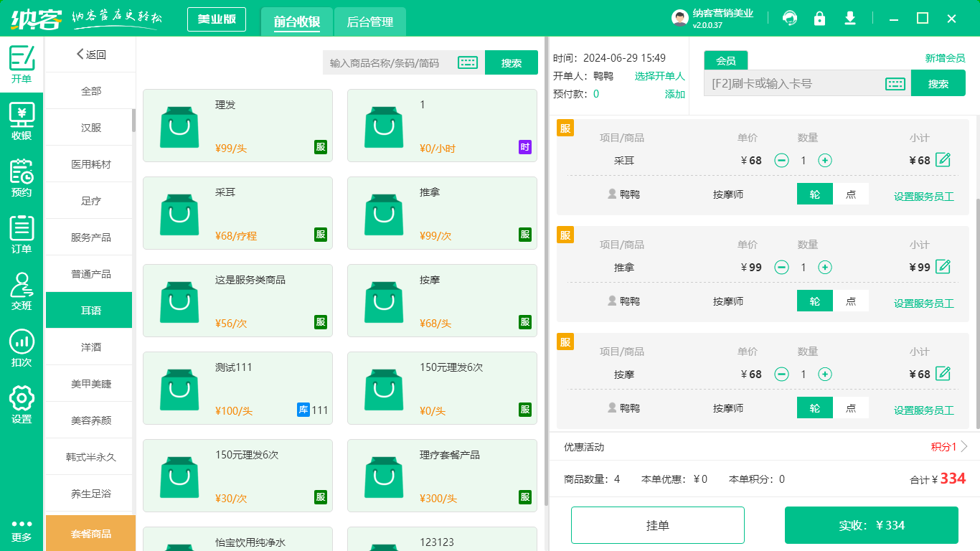Click edit icon for 采耳 subtotal

(x=943, y=160)
